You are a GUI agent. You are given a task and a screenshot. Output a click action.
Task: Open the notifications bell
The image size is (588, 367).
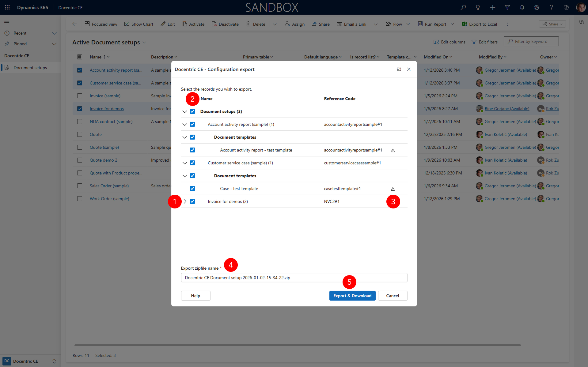[x=522, y=7]
